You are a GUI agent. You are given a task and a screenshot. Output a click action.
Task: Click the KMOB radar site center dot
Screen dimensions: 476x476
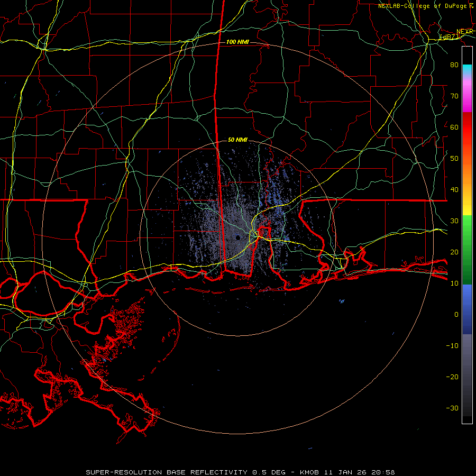pos(237,237)
